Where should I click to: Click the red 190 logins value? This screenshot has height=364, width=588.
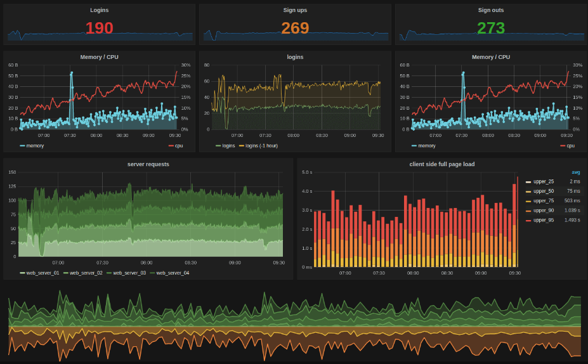tap(99, 28)
